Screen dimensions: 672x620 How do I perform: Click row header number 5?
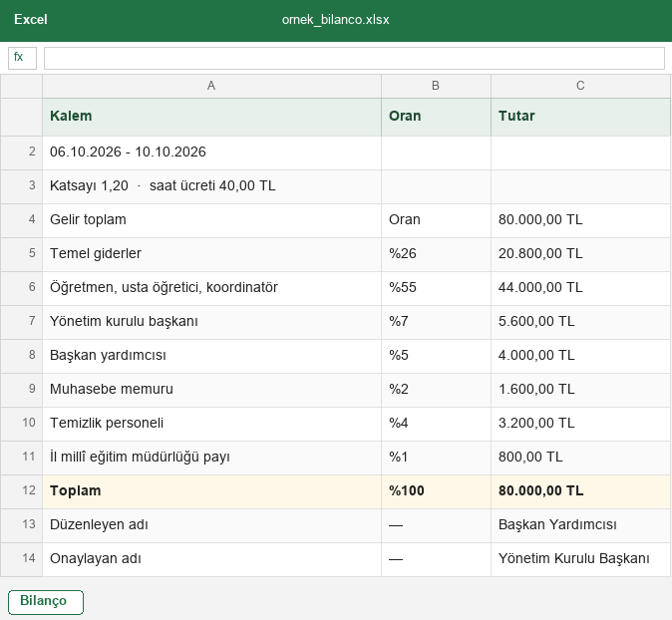pos(21,254)
